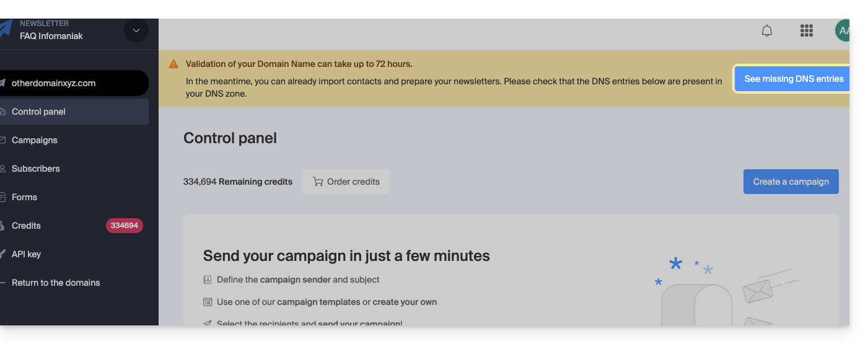Select the otherdomainxyz.com domain selector

[x=73, y=83]
